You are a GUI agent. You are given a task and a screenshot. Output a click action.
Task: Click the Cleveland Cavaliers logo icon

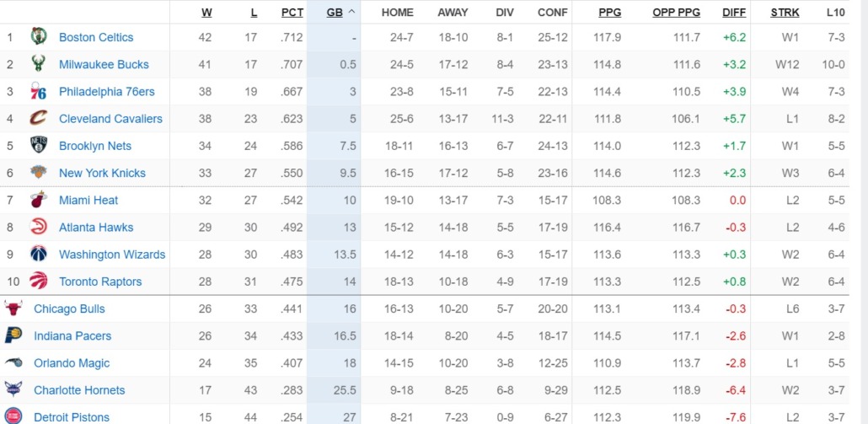[39, 119]
